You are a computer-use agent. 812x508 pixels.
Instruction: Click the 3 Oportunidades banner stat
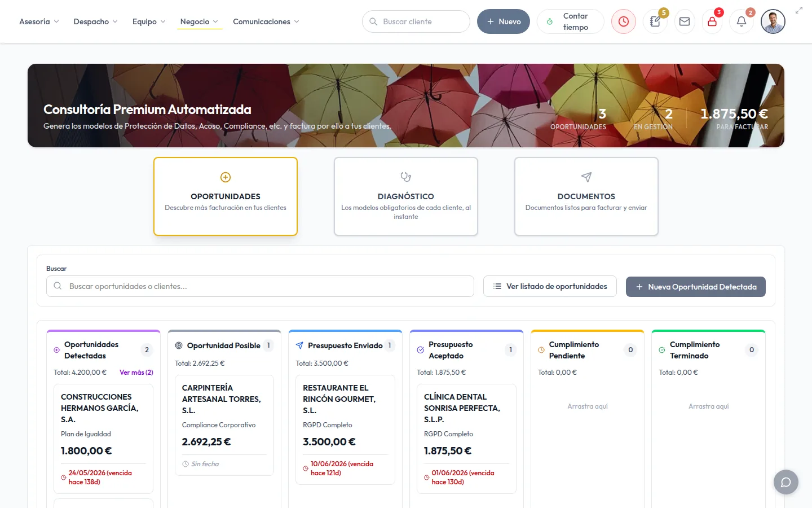coord(579,119)
